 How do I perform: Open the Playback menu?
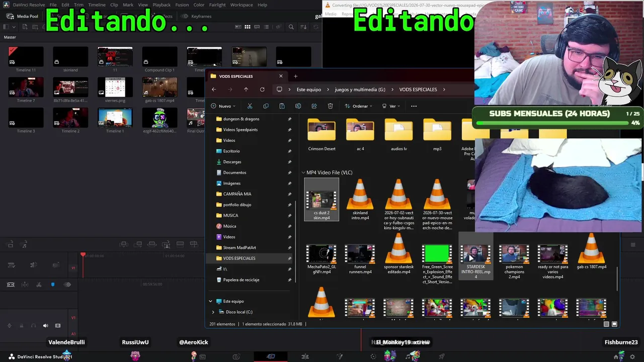coord(162,5)
